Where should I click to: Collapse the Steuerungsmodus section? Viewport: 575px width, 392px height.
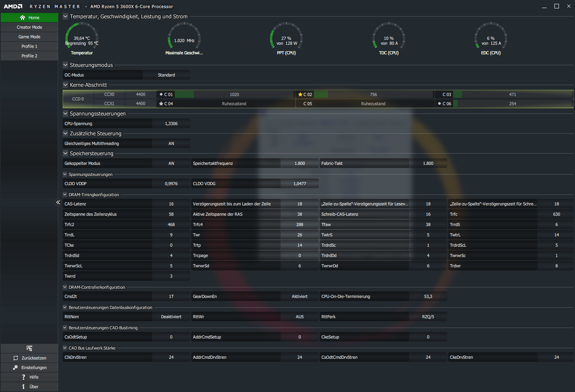(65, 65)
